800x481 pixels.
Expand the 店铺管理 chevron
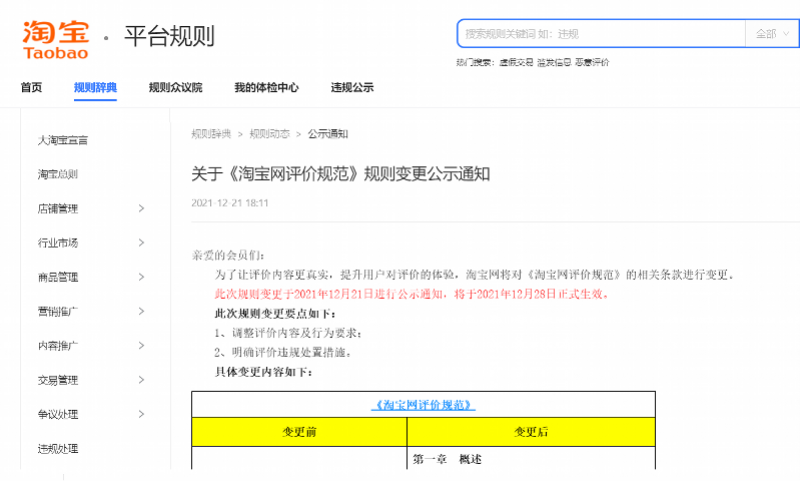[x=141, y=208]
